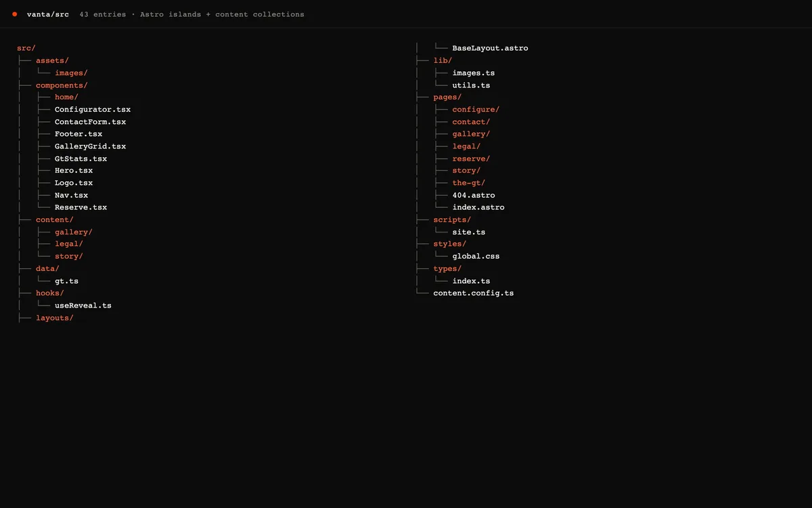Select the layouts/ folder
The image size is (812, 508).
55,318
